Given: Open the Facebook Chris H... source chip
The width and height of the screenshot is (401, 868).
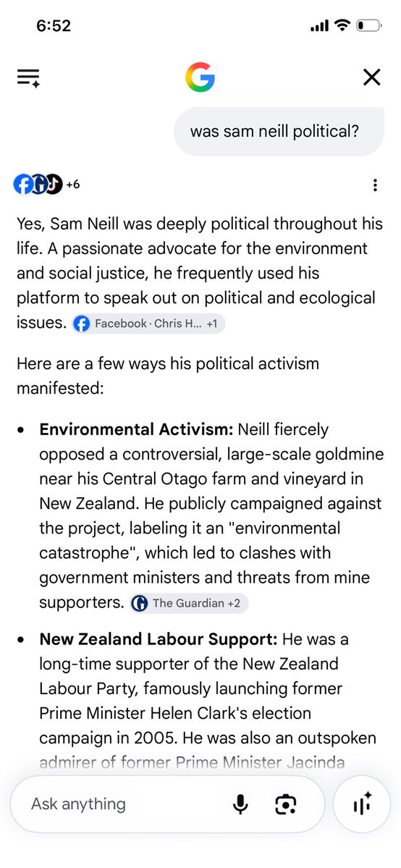Looking at the screenshot, I should coord(148,324).
